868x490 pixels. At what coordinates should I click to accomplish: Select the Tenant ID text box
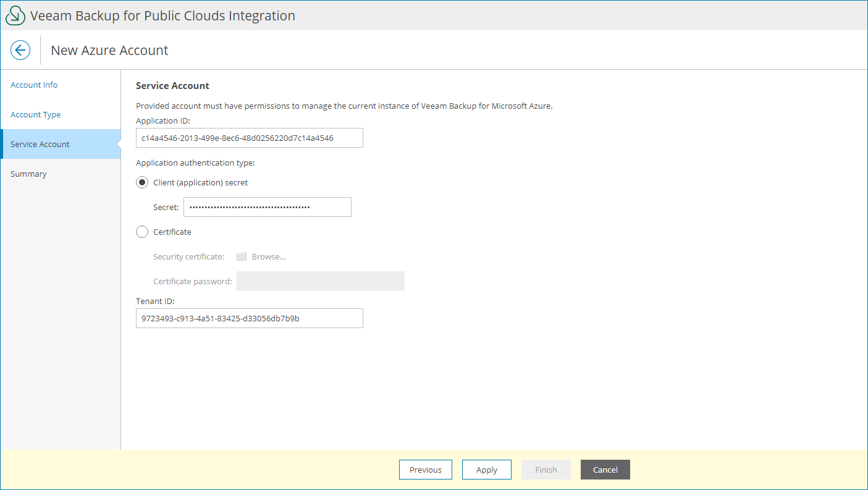(249, 318)
